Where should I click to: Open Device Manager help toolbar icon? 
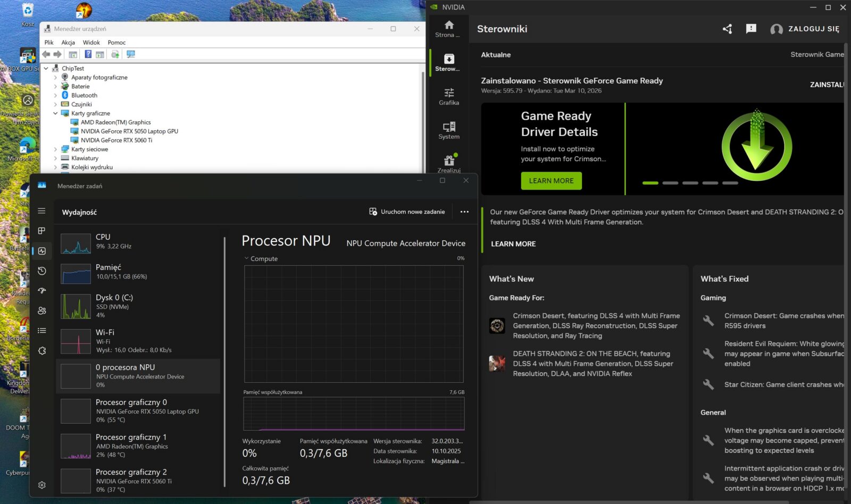point(88,54)
